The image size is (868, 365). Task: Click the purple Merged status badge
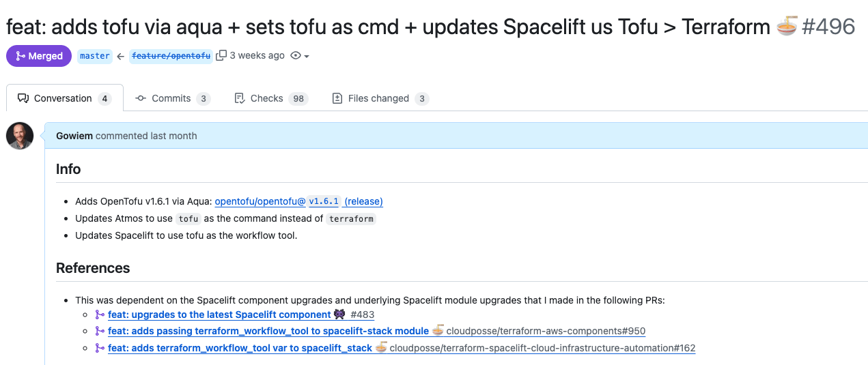tap(39, 56)
